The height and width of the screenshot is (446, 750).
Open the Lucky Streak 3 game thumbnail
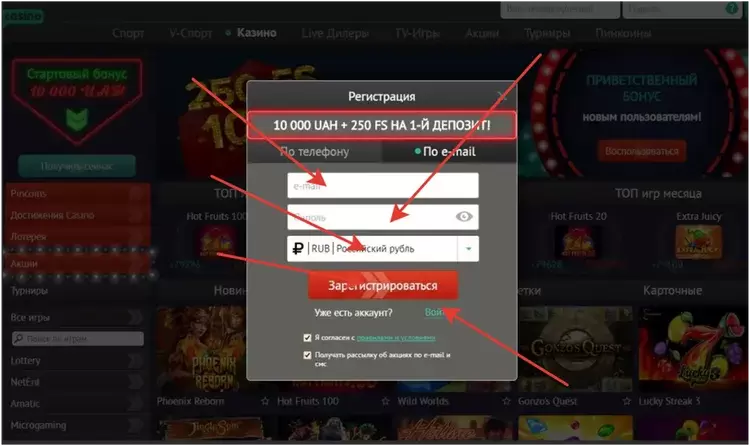point(693,349)
